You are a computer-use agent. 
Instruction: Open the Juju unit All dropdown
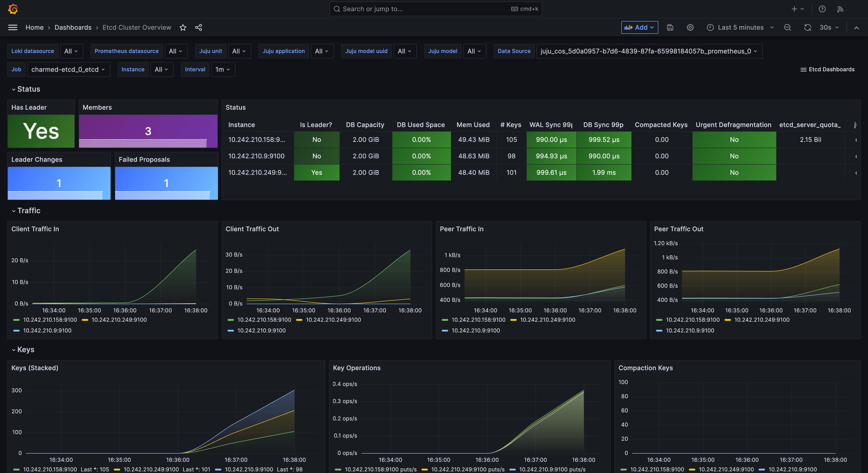click(239, 51)
